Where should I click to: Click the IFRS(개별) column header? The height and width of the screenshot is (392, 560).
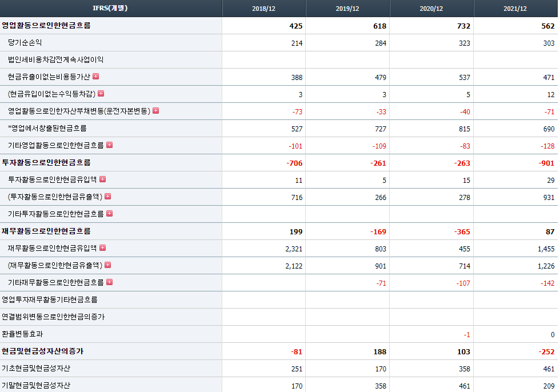(110, 8)
